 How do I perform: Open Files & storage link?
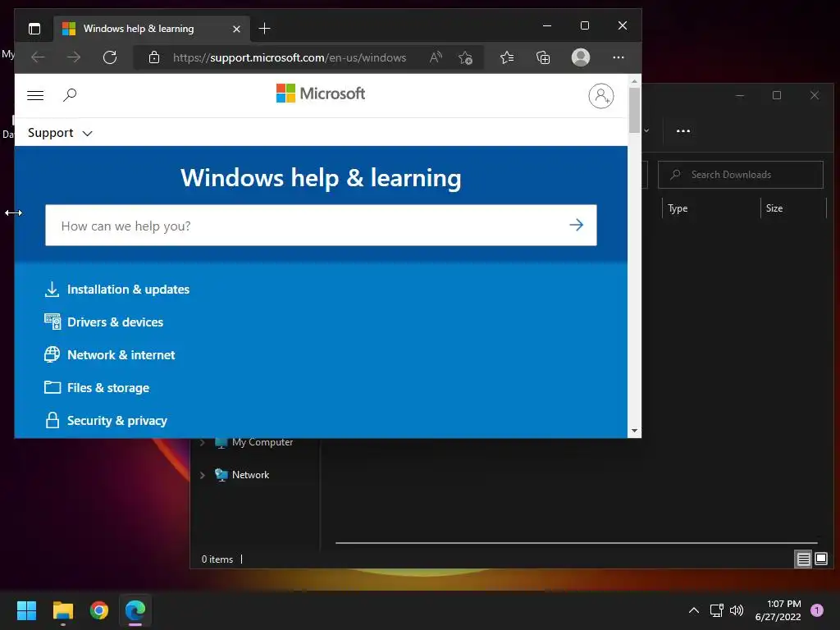[97, 387]
